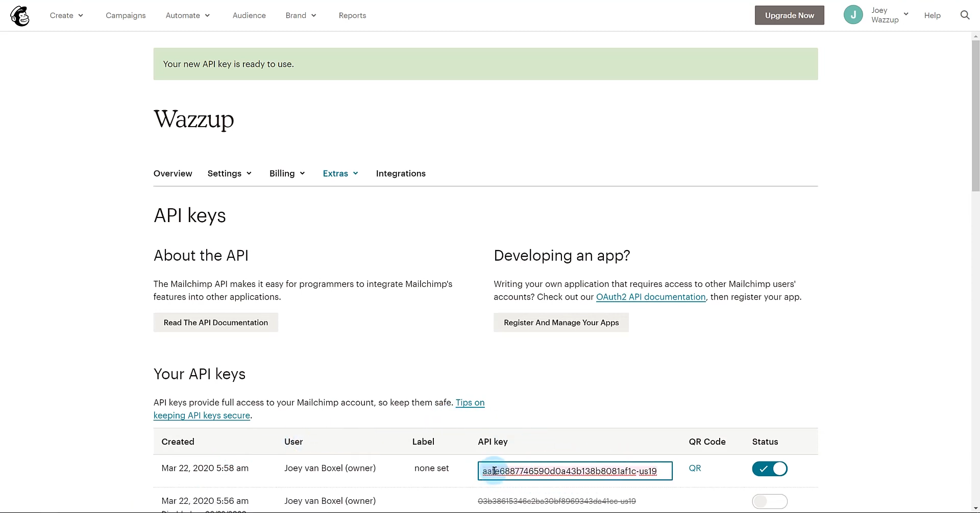Open Reports from the top navigation
980x513 pixels.
click(352, 15)
